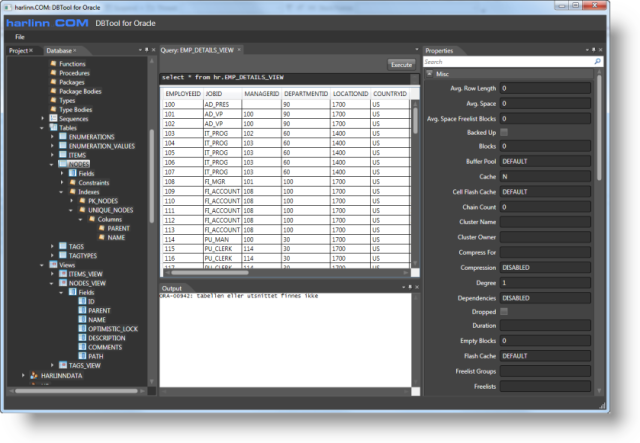Click the NODES_VIEW icon

(63, 283)
